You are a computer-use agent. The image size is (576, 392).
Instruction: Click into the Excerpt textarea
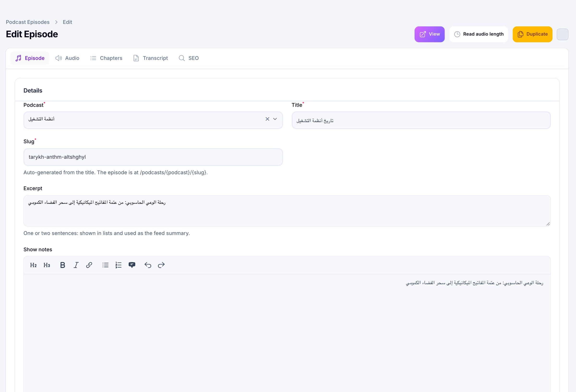pos(287,211)
